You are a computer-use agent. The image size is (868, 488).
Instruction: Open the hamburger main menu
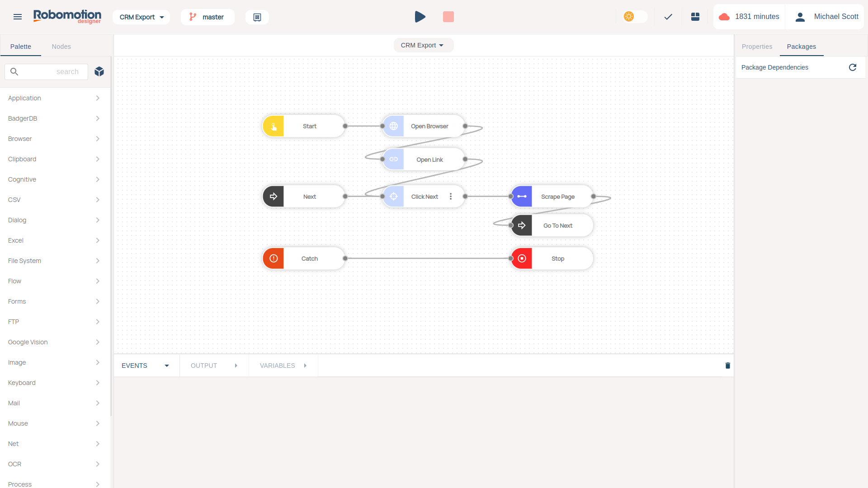pos(18,17)
